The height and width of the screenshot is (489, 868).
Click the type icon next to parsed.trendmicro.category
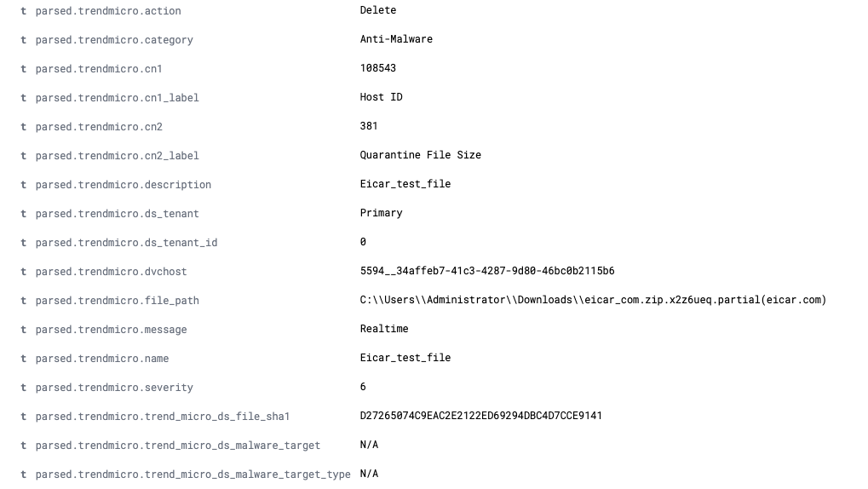[x=24, y=40]
